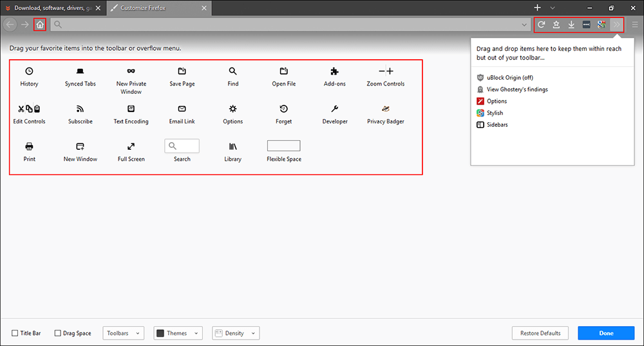Select the Flexible Space widget

[284, 146]
